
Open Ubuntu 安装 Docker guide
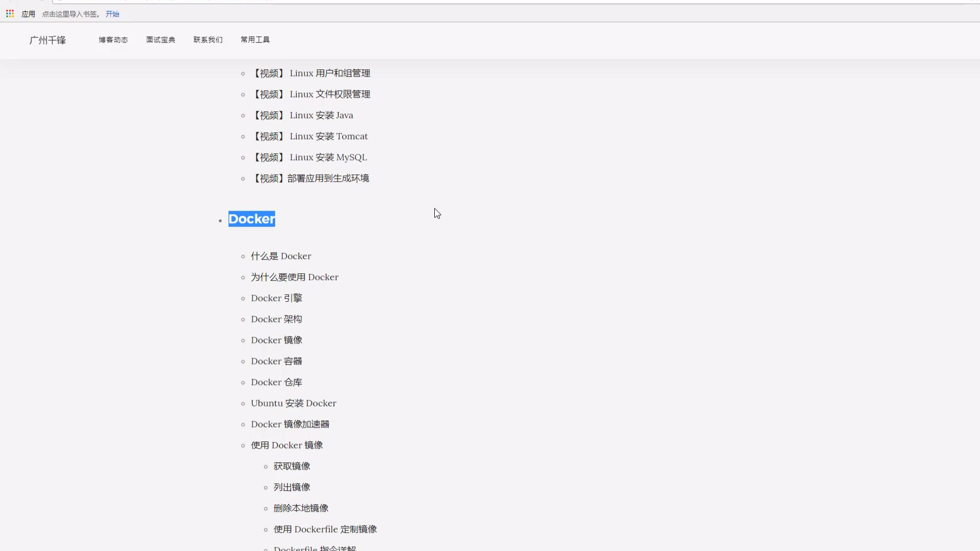pos(293,403)
